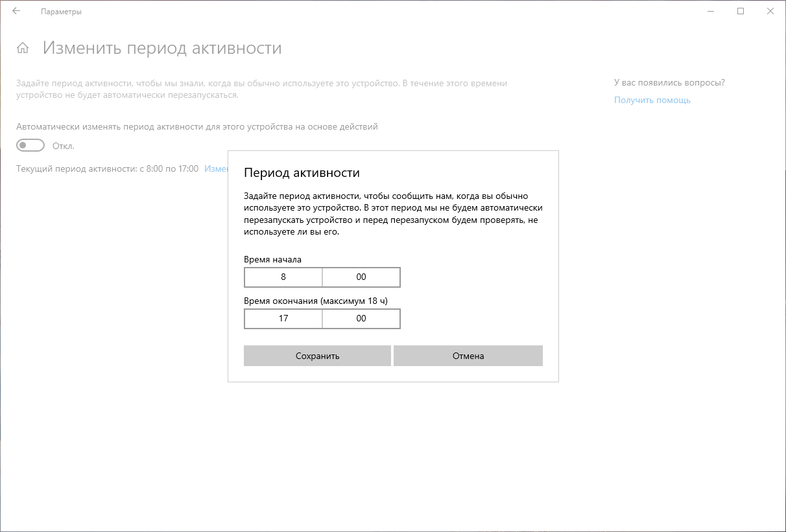Click the Период активности dialog title

coord(302,173)
